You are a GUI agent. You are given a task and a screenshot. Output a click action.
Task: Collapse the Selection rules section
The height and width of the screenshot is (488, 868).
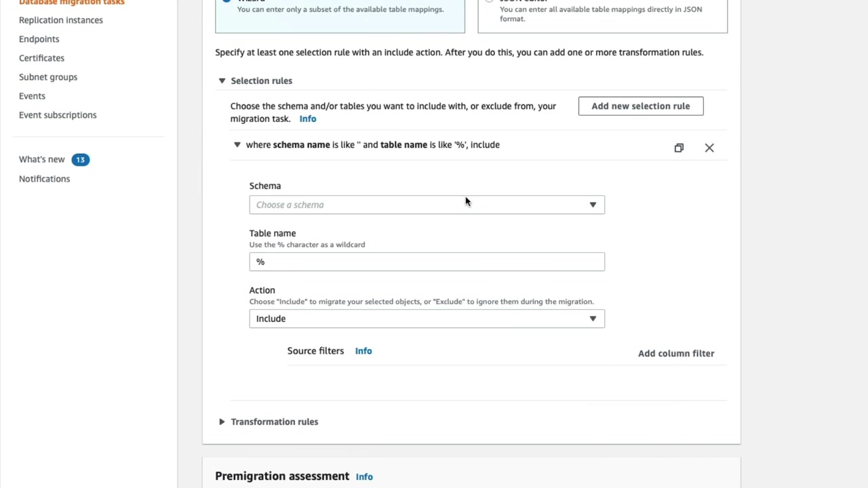222,81
